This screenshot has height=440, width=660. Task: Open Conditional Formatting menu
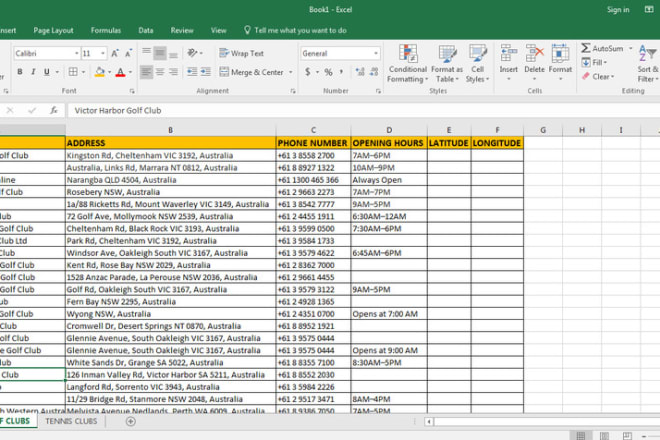[407, 64]
